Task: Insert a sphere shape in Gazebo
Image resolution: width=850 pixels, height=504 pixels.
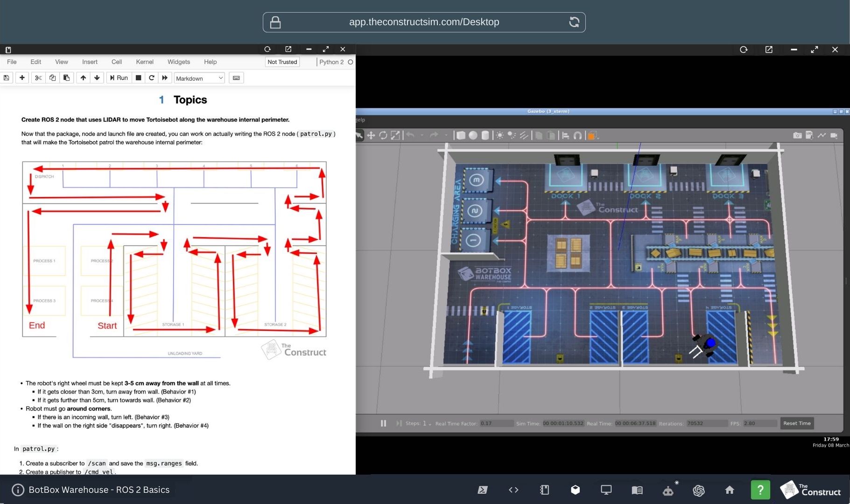Action: pyautogui.click(x=473, y=135)
